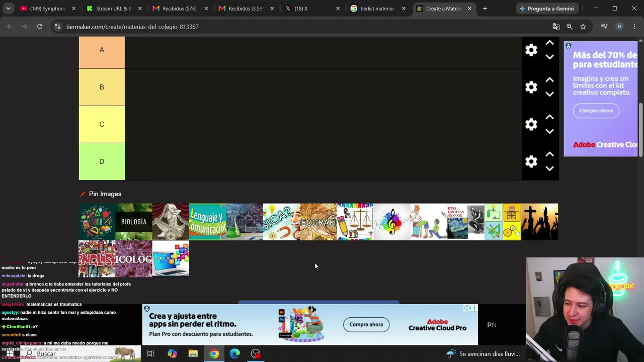The width and height of the screenshot is (644, 362).
Task: Select the cross and hands religion image
Action: 539,222
